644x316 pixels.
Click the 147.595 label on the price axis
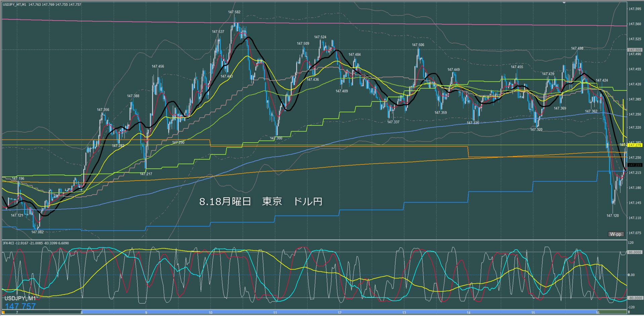click(635, 9)
